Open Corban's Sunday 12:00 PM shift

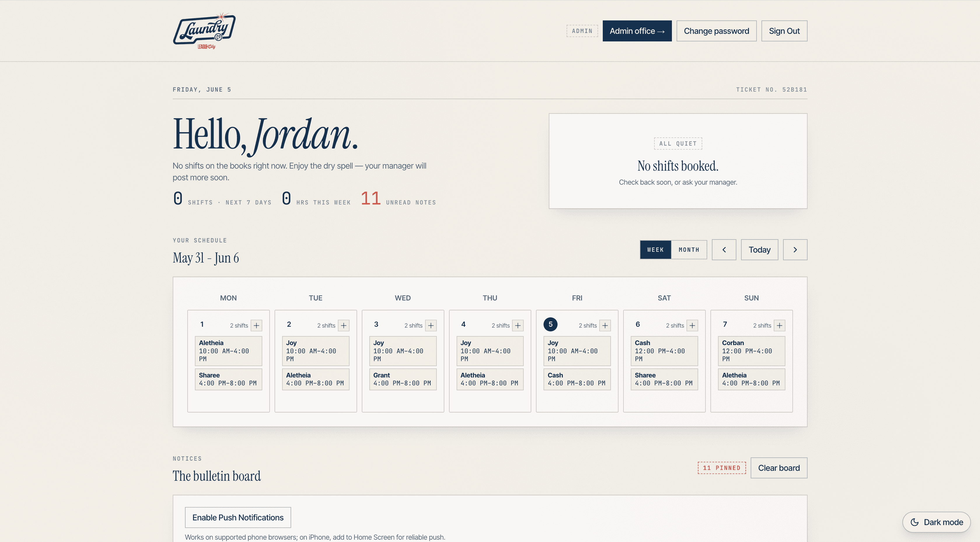click(x=751, y=351)
